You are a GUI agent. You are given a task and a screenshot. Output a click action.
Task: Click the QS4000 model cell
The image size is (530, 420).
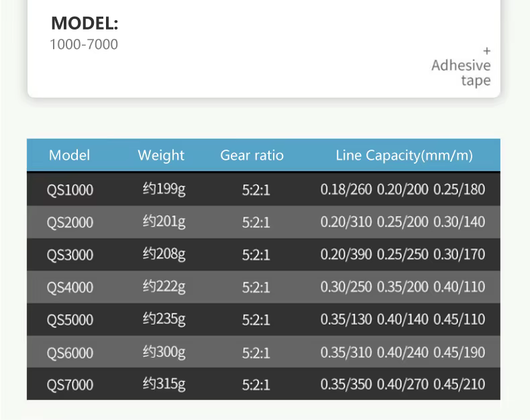70,288
